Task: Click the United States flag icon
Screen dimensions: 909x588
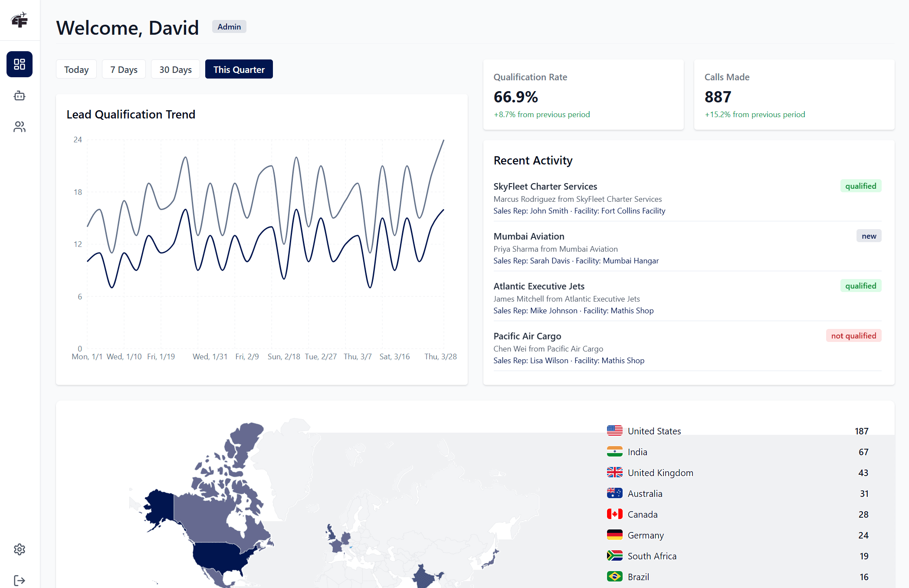Action: tap(614, 430)
